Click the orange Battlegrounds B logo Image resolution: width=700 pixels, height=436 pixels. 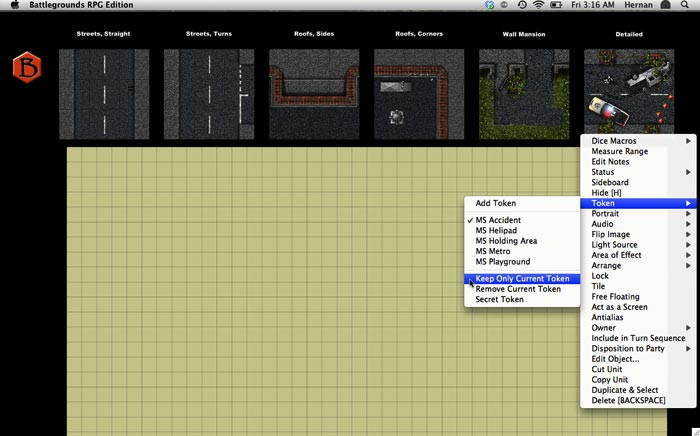click(27, 67)
